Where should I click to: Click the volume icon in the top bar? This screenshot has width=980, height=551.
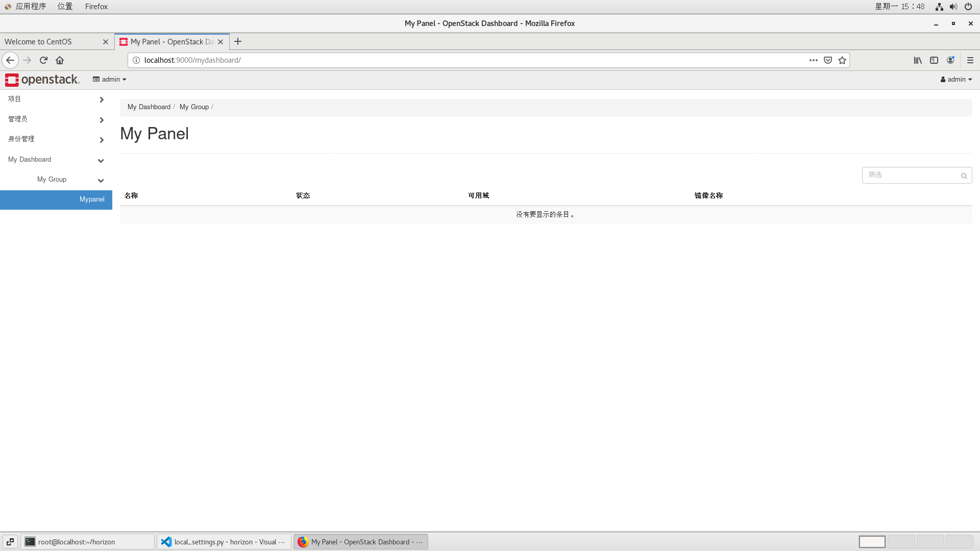coord(953,7)
